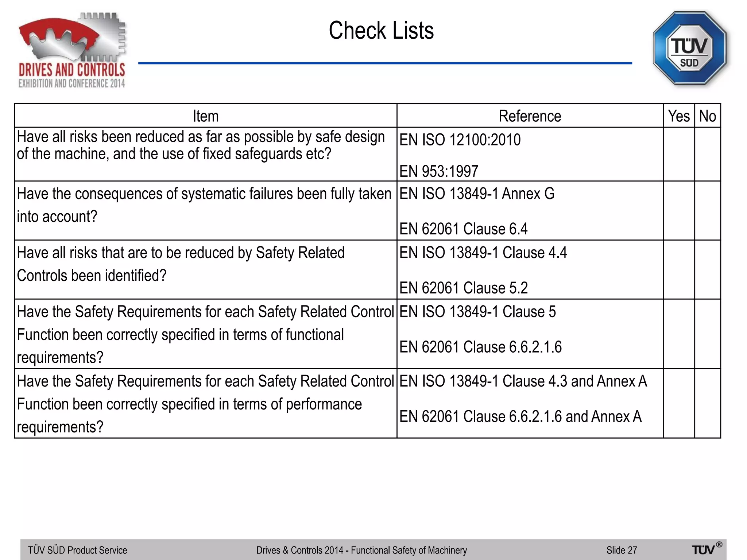747x560 pixels.
Task: Tick Yes cell for Clause 4.4 row
Action: (679, 270)
